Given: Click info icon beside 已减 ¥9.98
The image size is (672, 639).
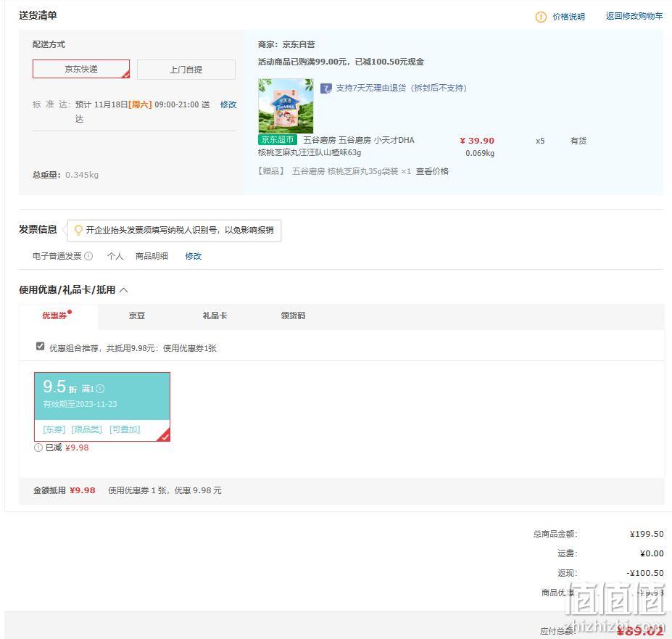Looking at the screenshot, I should pos(38,448).
